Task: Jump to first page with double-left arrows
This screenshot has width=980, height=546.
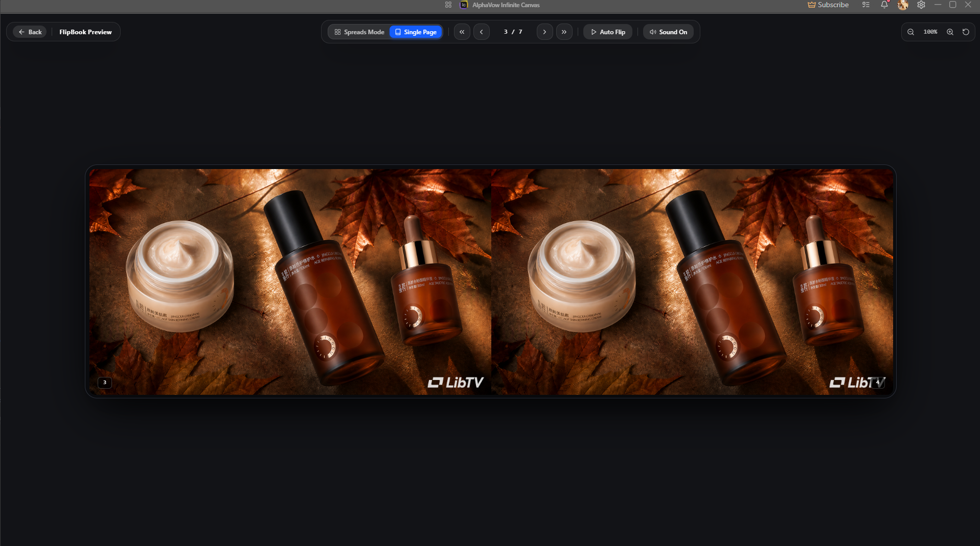Action: click(x=462, y=32)
